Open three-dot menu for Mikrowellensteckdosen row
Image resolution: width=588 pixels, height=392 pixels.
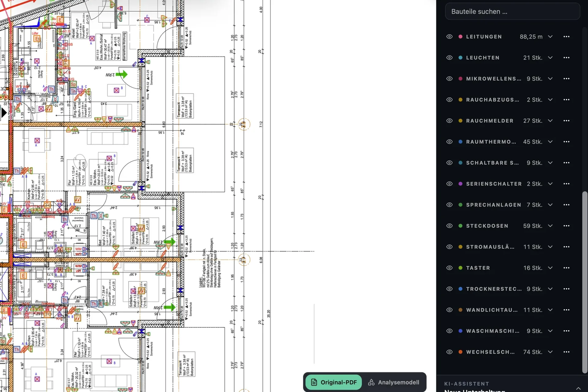[566, 79]
